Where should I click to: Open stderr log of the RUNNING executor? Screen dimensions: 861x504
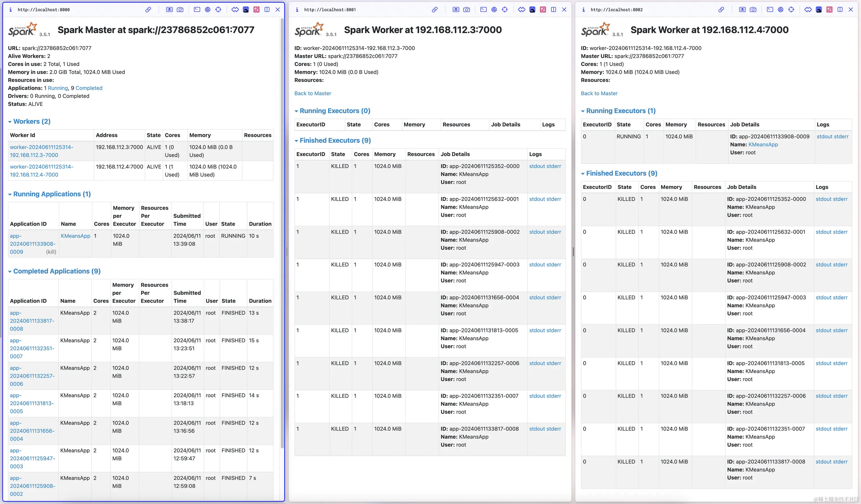coord(841,136)
